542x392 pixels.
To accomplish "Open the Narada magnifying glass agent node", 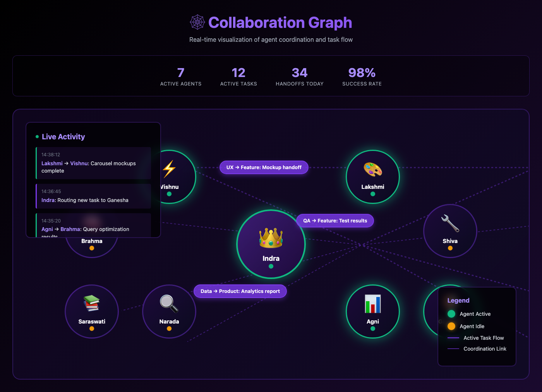I will [169, 303].
